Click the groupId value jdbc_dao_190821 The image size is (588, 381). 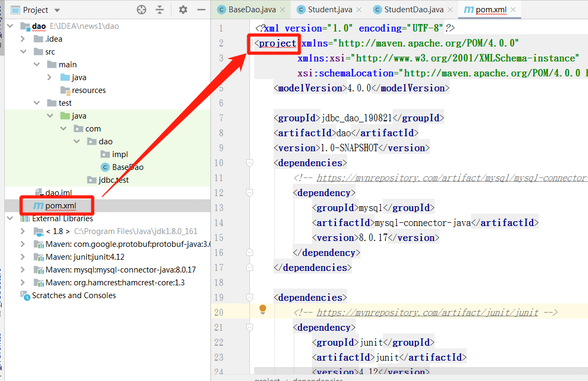(x=357, y=118)
